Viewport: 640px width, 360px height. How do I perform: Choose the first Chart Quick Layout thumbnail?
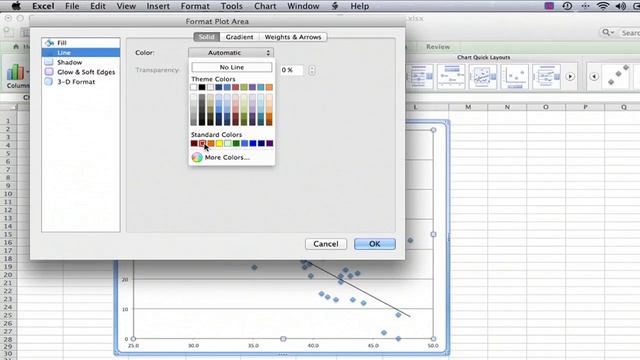pos(420,76)
